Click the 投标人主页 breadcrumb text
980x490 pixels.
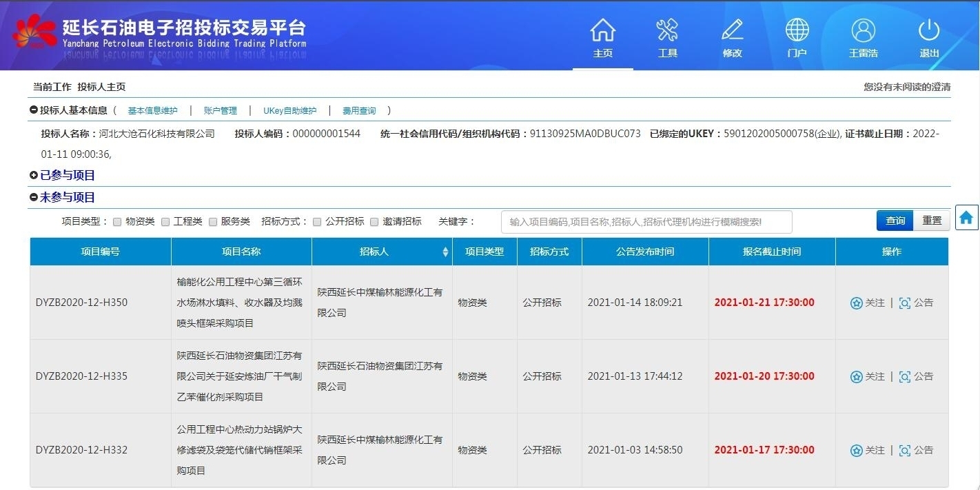pyautogui.click(x=101, y=87)
